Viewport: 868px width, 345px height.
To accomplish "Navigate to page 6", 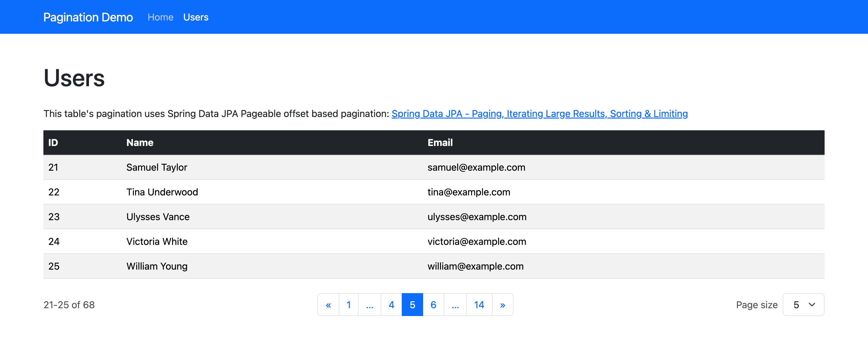I will pos(433,305).
